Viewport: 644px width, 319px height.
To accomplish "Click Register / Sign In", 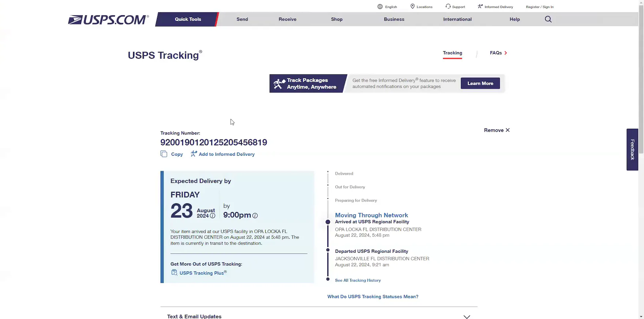I will click(x=540, y=7).
